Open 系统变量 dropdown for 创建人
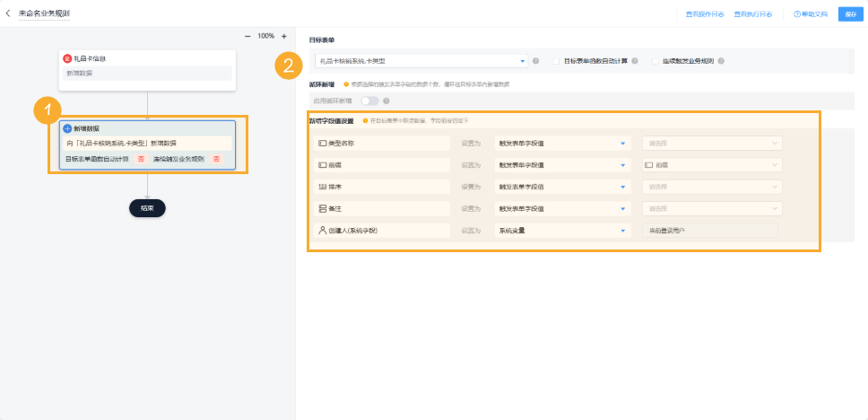This screenshot has height=420, width=868. point(562,231)
